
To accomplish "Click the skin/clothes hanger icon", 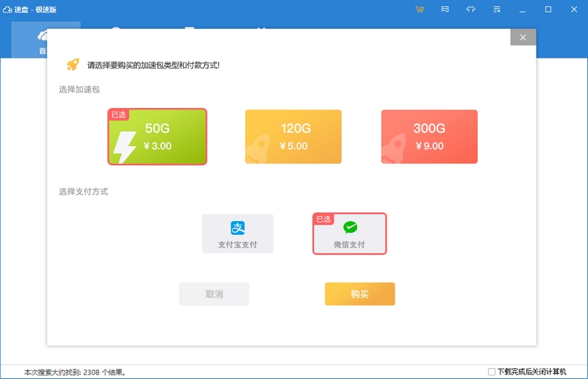I will point(470,10).
